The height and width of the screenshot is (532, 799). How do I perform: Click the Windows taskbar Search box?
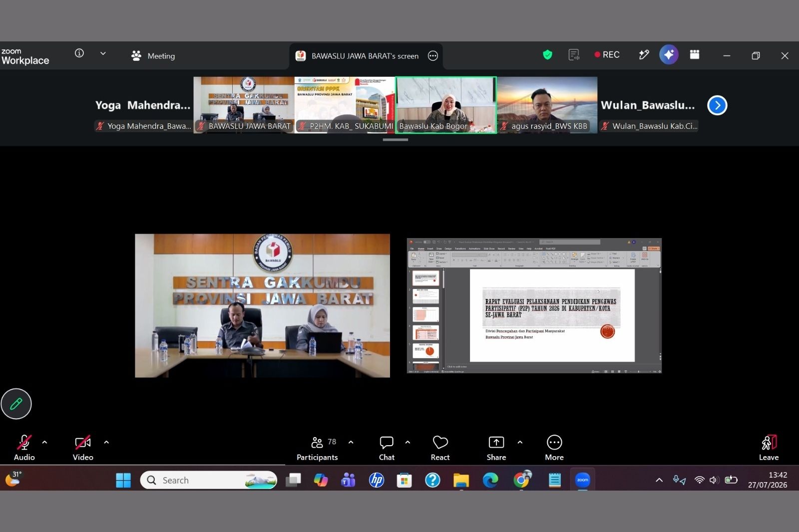[x=209, y=480]
